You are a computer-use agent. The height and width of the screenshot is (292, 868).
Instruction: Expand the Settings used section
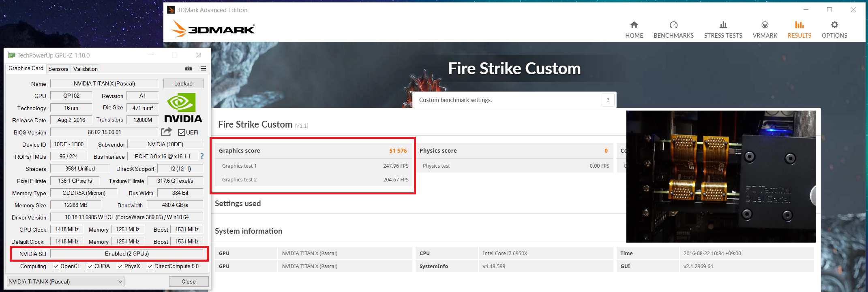point(238,204)
